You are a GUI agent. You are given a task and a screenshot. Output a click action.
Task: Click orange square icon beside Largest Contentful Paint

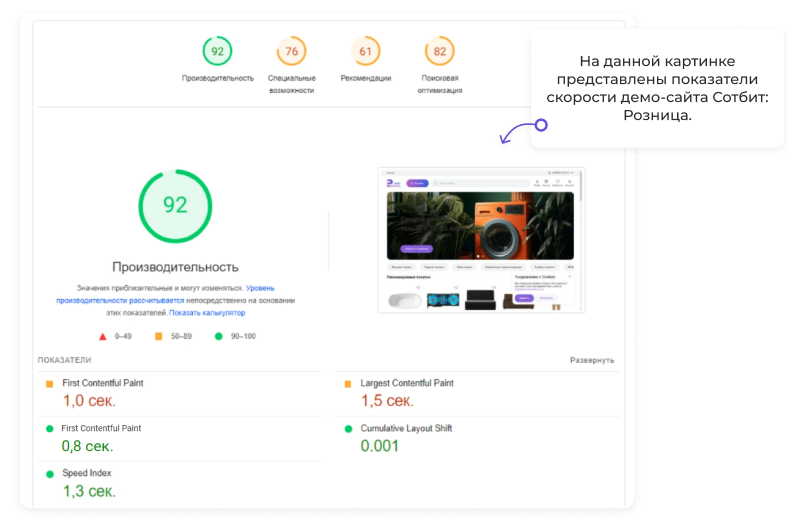click(x=348, y=384)
